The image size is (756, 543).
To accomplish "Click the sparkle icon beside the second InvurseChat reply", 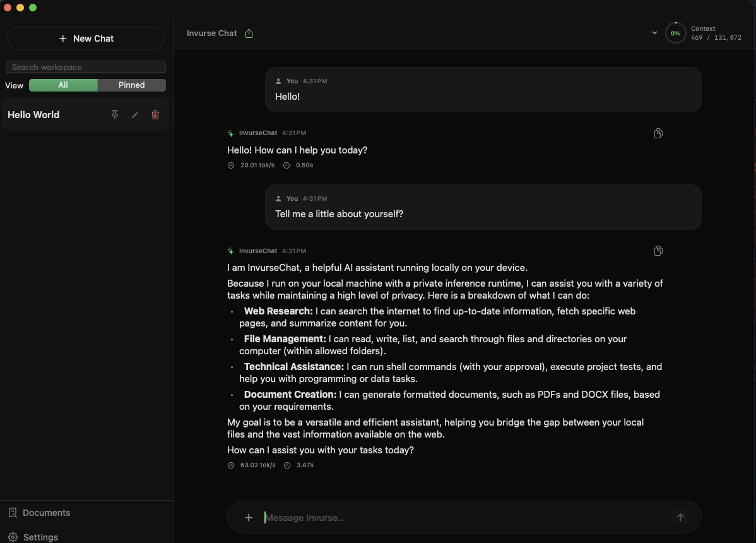I will coord(231,251).
